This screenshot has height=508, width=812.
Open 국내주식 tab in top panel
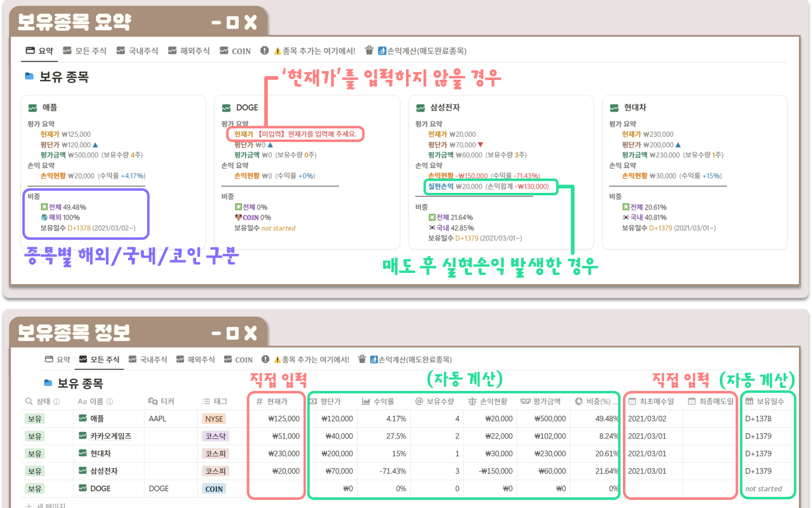coord(137,51)
